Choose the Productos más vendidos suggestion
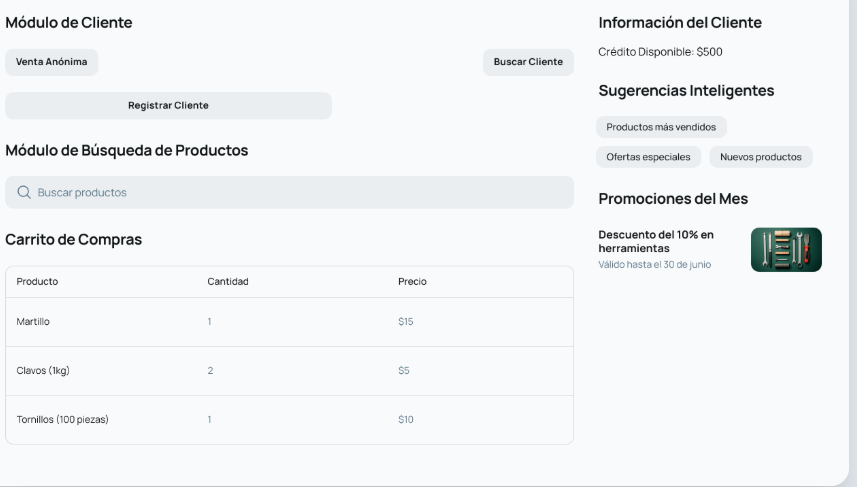 coord(661,127)
